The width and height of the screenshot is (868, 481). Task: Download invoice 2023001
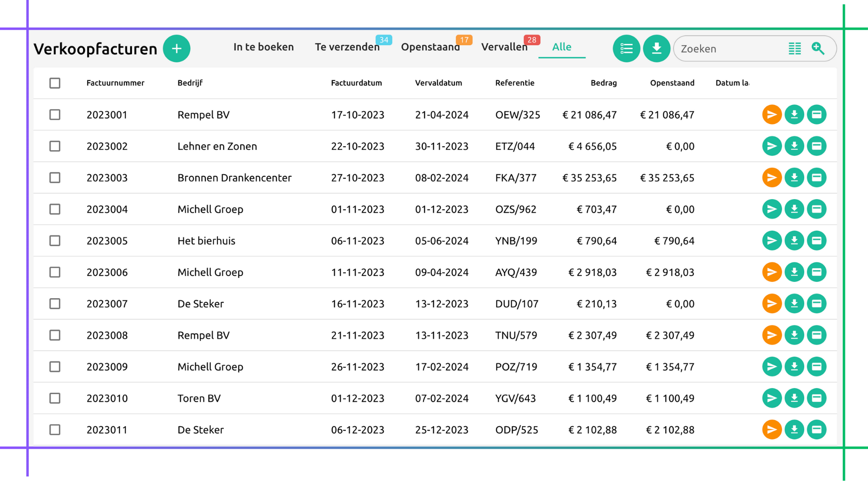click(794, 114)
